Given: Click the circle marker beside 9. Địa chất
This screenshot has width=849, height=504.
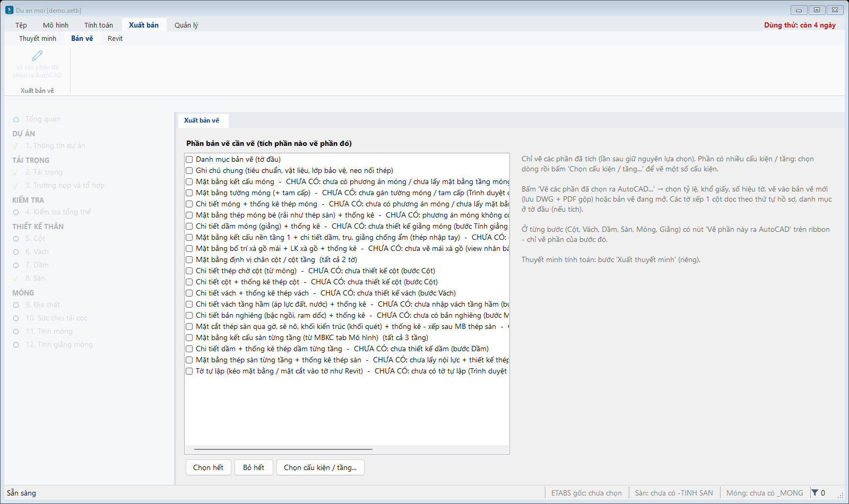Looking at the screenshot, I should (x=16, y=305).
